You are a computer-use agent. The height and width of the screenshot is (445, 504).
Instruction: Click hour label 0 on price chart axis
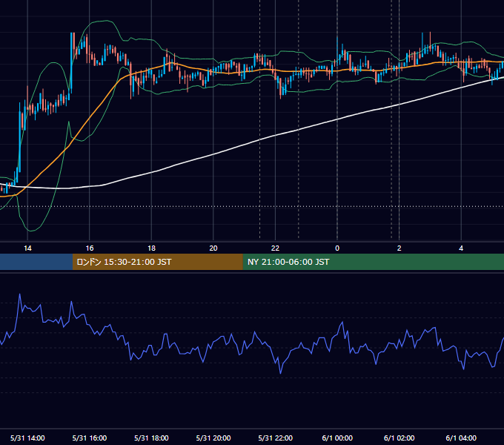tap(337, 248)
